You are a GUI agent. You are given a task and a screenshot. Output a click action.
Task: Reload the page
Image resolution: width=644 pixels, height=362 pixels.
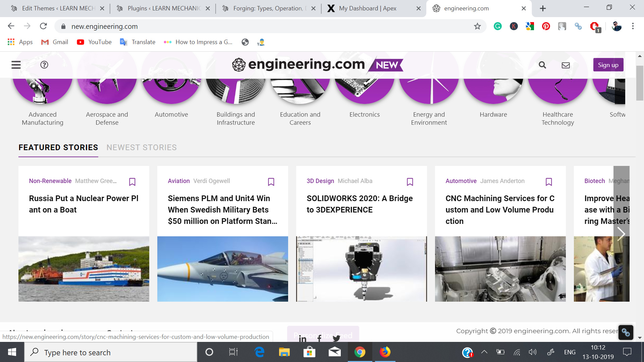43,26
